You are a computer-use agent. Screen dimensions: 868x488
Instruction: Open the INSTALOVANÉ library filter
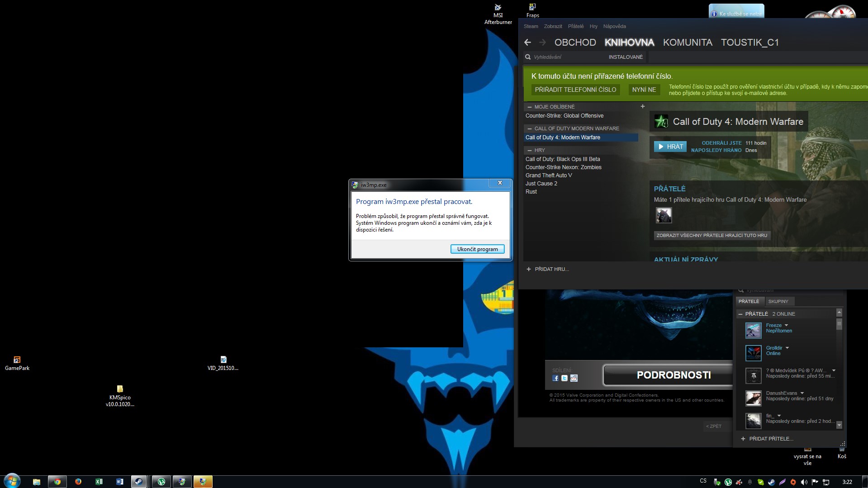pyautogui.click(x=626, y=57)
